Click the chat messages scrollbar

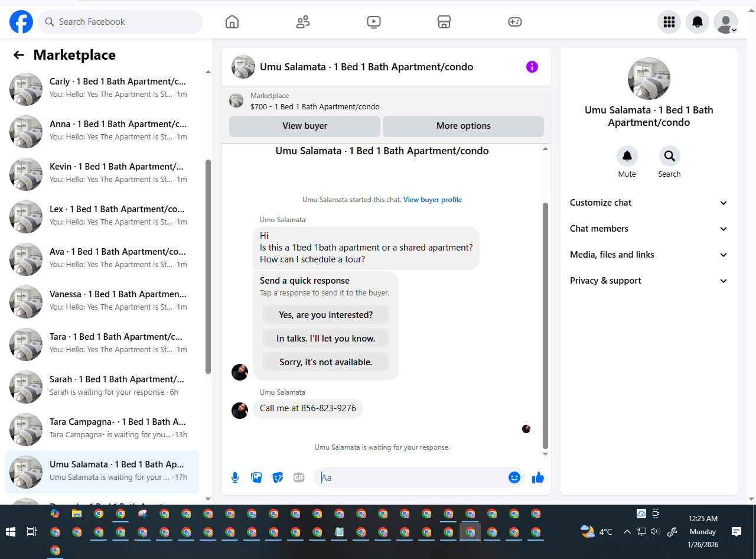click(x=545, y=326)
